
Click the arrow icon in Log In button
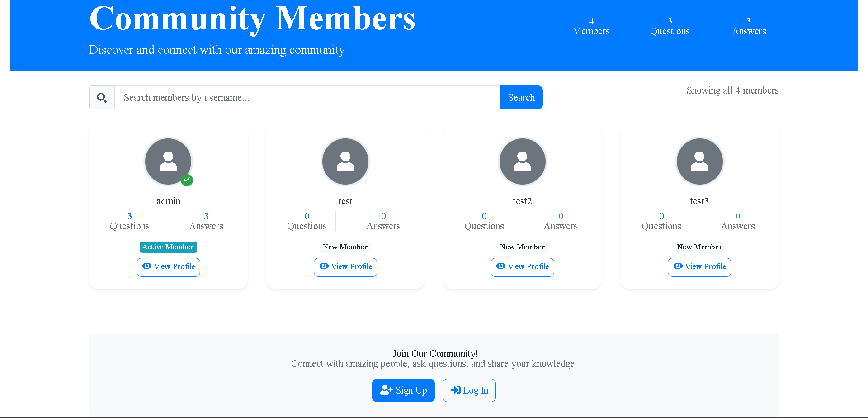[x=455, y=390]
